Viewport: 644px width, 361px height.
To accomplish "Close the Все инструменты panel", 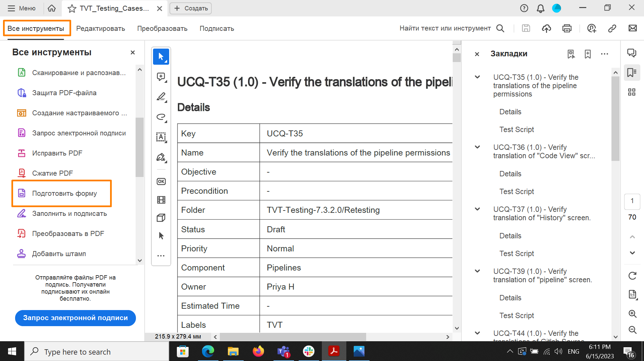I will (x=133, y=52).
